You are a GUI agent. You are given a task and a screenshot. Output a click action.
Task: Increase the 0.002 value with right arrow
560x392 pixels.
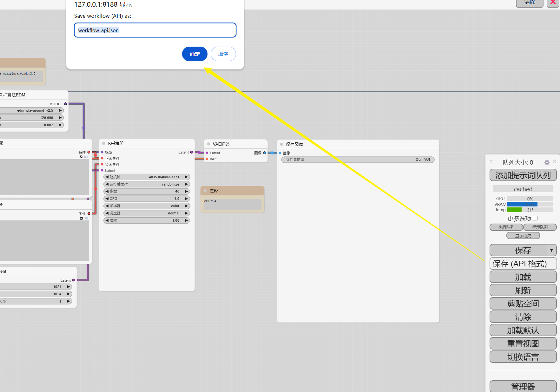click(x=60, y=125)
